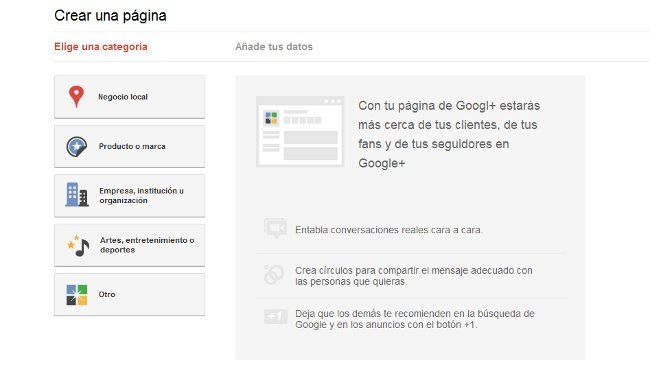This screenshot has height=365, width=650.
Task: Click the 'Crear una página' heading
Action: coord(110,16)
